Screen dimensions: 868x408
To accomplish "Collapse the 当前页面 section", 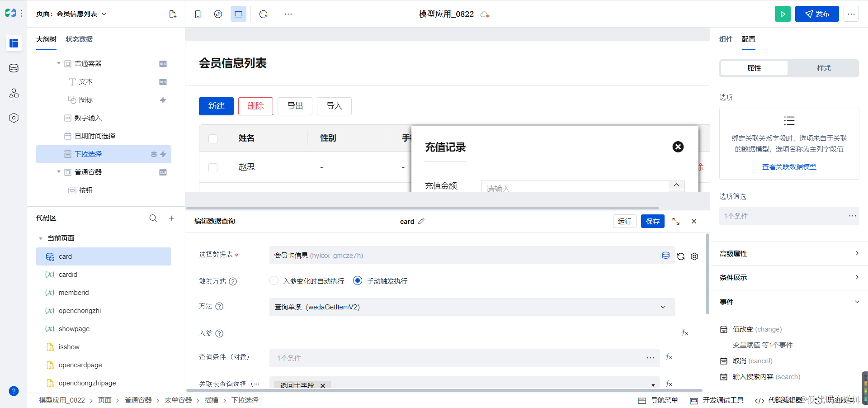I will pos(41,238).
